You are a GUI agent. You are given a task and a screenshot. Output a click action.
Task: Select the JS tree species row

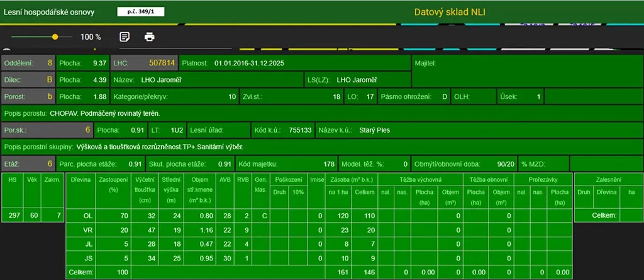click(88, 259)
